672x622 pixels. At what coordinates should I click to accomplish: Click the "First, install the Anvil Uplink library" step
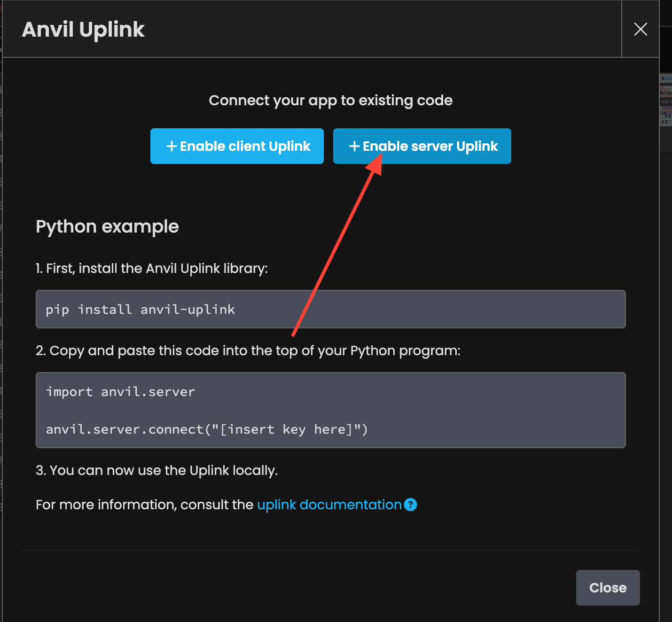click(152, 268)
